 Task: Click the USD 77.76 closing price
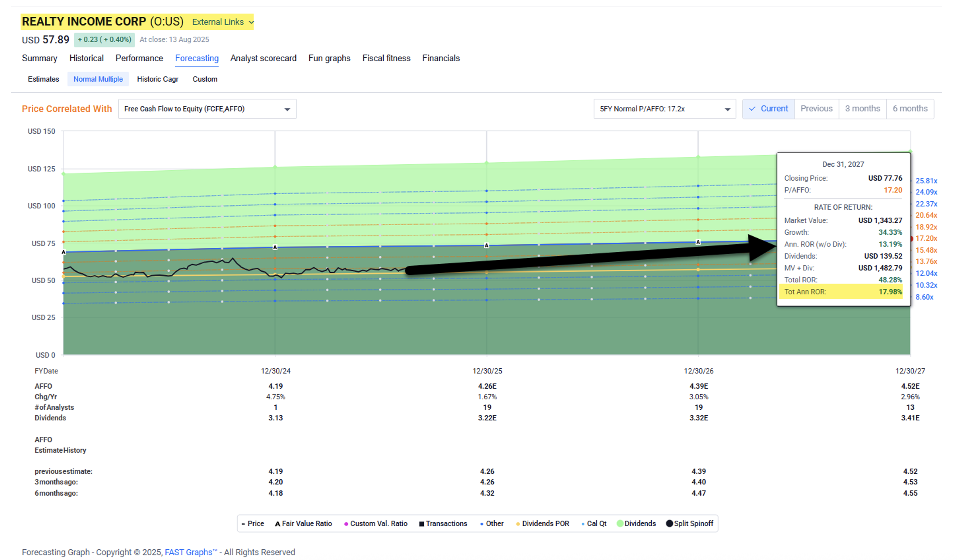pos(885,178)
